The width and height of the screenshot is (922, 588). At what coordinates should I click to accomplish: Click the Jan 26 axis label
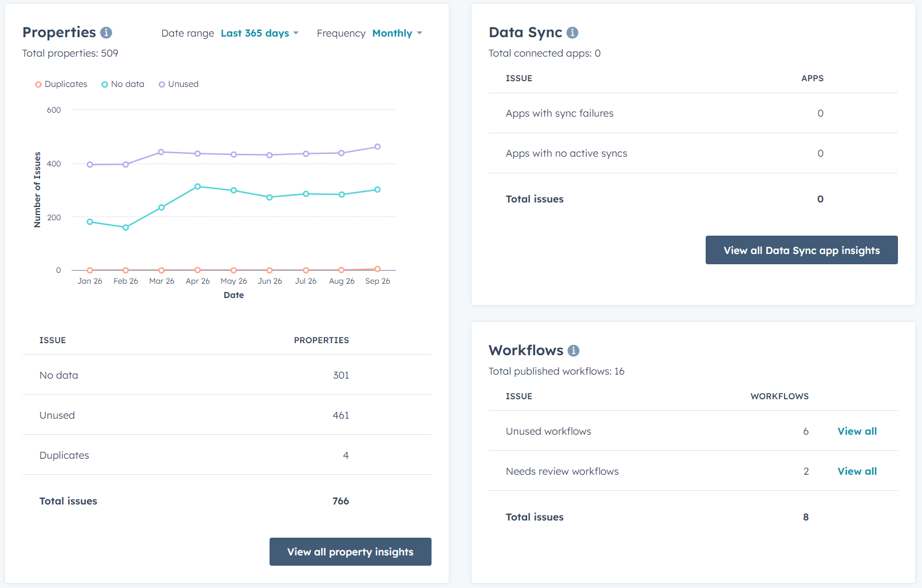tap(90, 281)
